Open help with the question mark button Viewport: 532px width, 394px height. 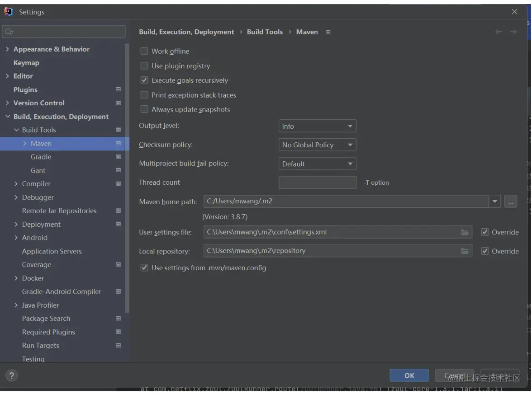pyautogui.click(x=12, y=375)
